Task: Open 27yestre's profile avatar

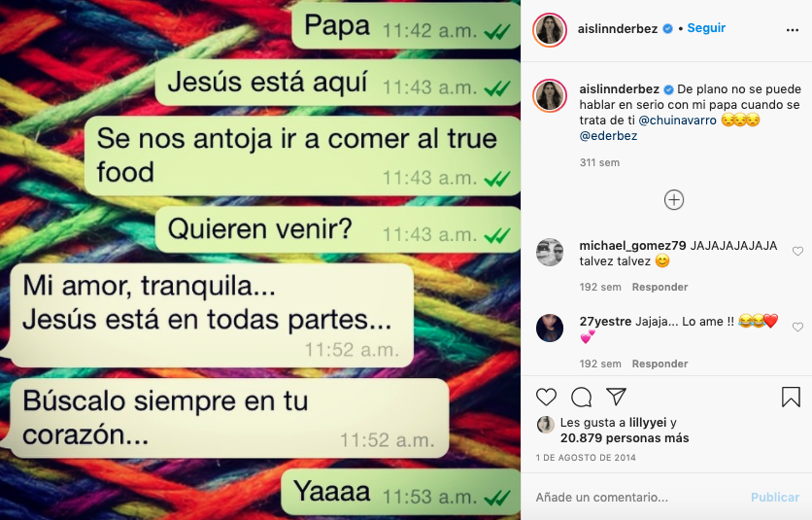Action: tap(550, 329)
